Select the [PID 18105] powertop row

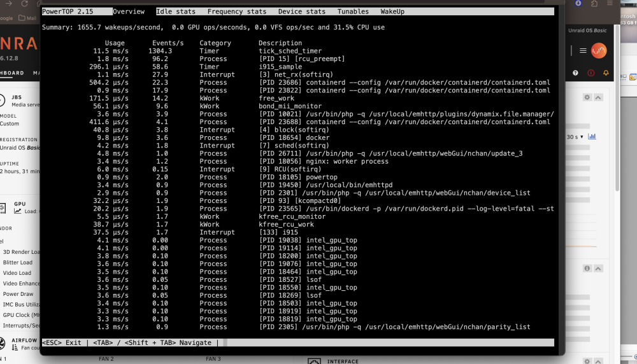pos(298,178)
